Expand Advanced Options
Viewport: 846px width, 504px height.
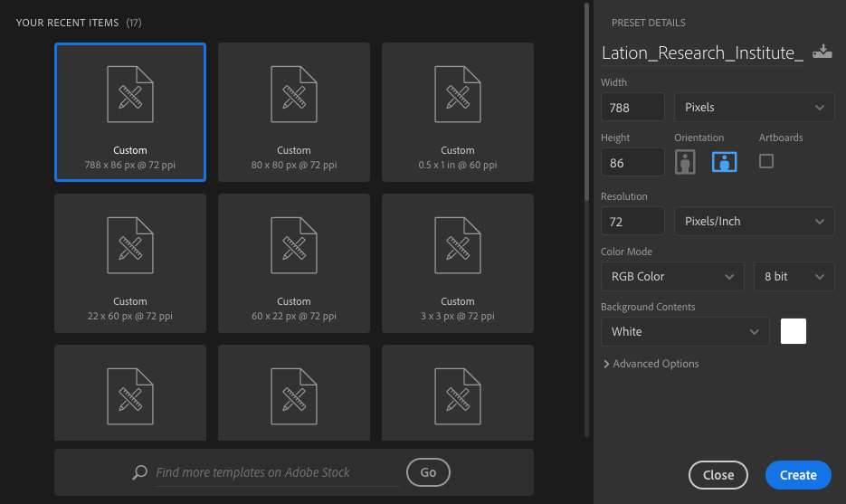coord(651,364)
